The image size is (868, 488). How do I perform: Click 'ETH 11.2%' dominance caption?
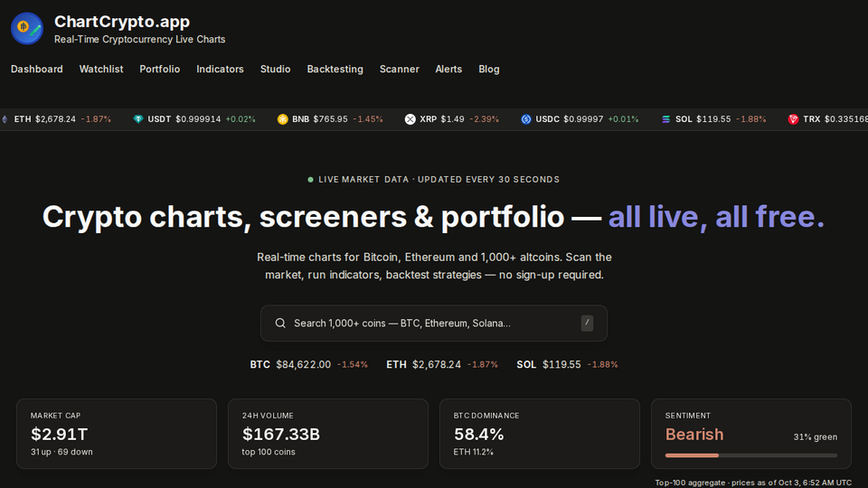click(473, 452)
